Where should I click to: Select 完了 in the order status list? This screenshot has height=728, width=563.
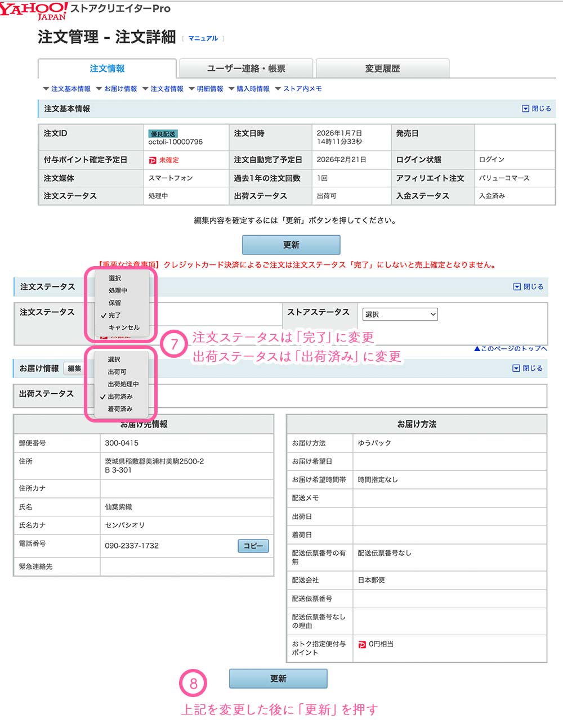(115, 316)
